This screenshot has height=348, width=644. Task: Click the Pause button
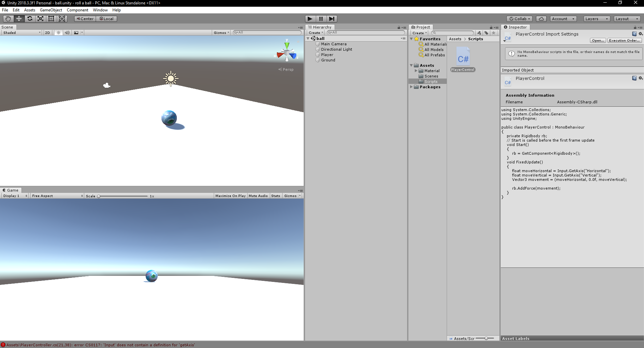pyautogui.click(x=321, y=19)
